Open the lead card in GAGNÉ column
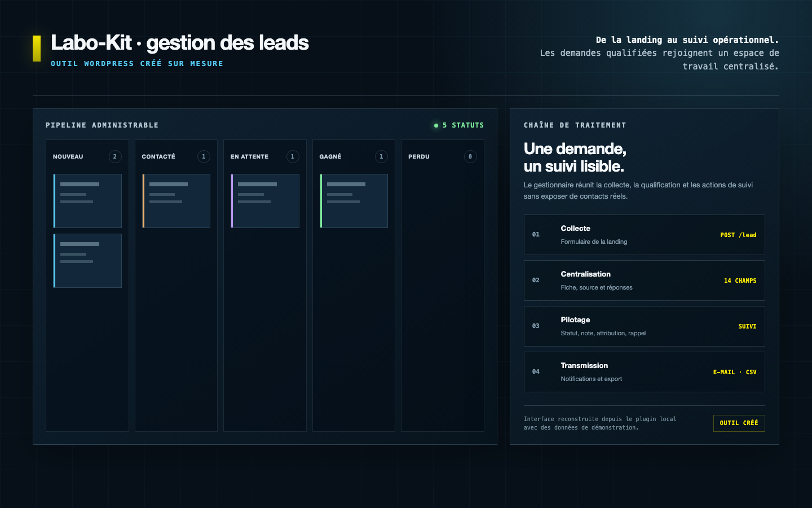The image size is (812, 508). pyautogui.click(x=354, y=201)
